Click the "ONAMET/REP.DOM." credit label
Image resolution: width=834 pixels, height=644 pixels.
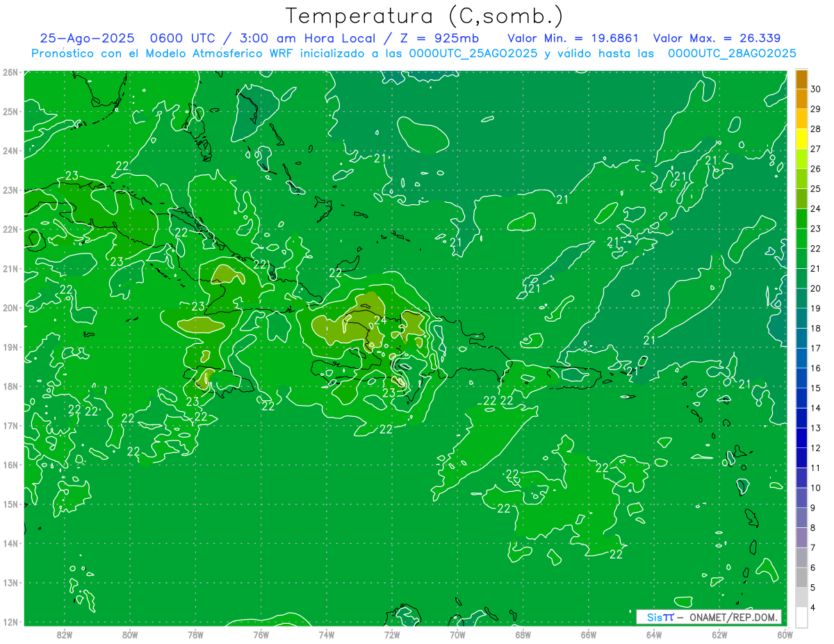[734, 617]
